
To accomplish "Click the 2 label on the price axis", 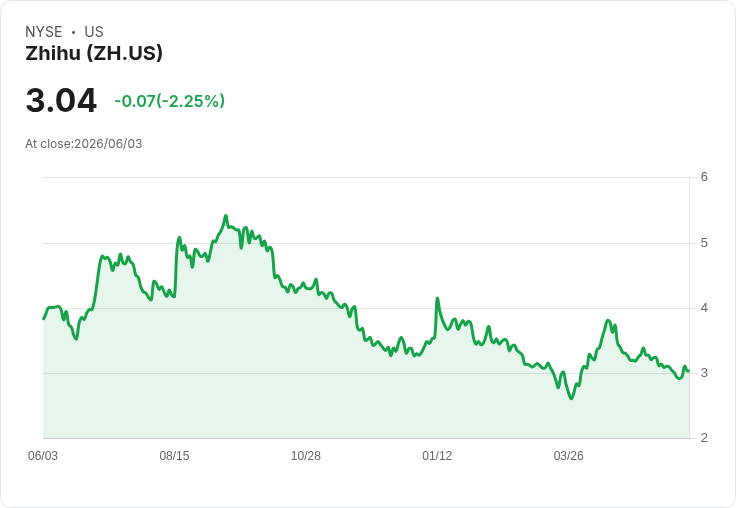I will (x=704, y=438).
